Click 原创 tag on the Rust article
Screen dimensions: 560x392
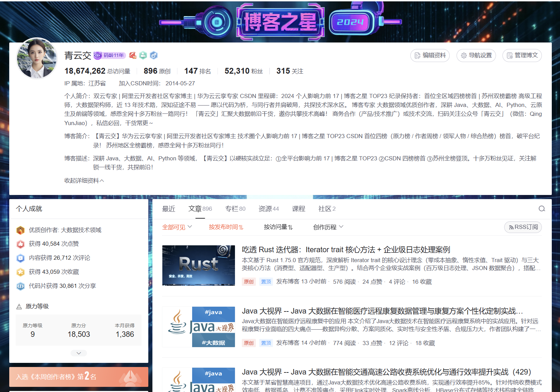(x=249, y=282)
